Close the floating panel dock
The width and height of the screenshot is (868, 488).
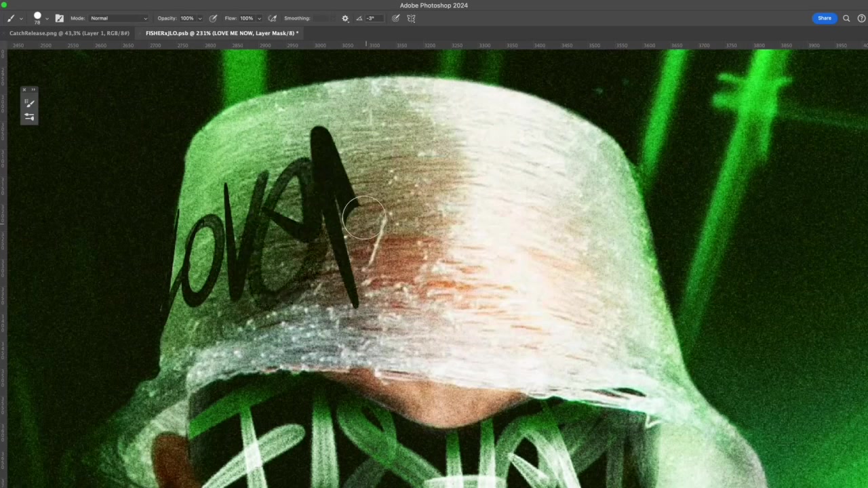pyautogui.click(x=24, y=89)
